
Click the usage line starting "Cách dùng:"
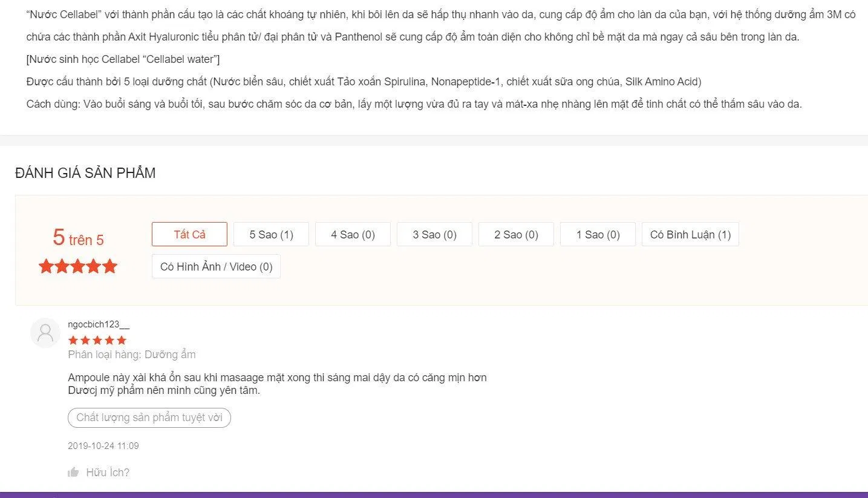pos(414,104)
